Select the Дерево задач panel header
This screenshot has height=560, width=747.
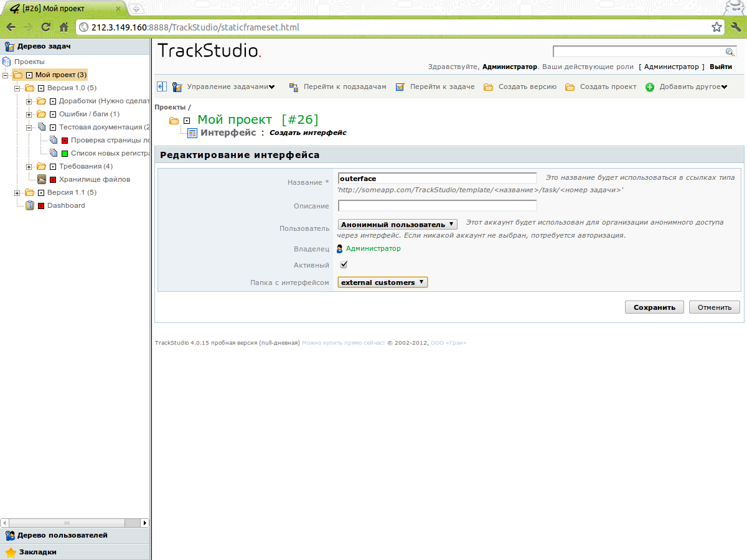coord(75,46)
